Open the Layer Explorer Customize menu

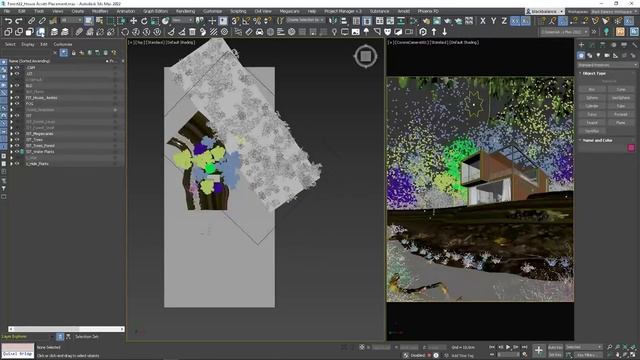click(x=63, y=44)
